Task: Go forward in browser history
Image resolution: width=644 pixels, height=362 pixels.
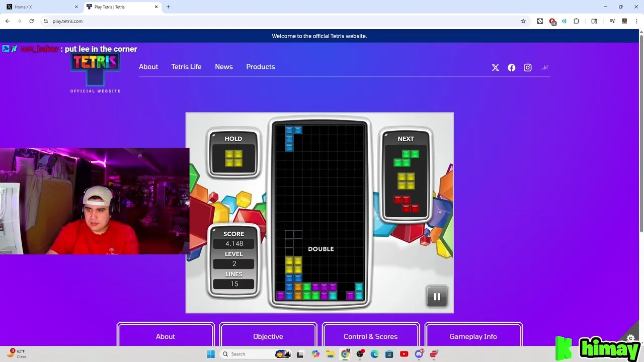Action: (x=19, y=21)
